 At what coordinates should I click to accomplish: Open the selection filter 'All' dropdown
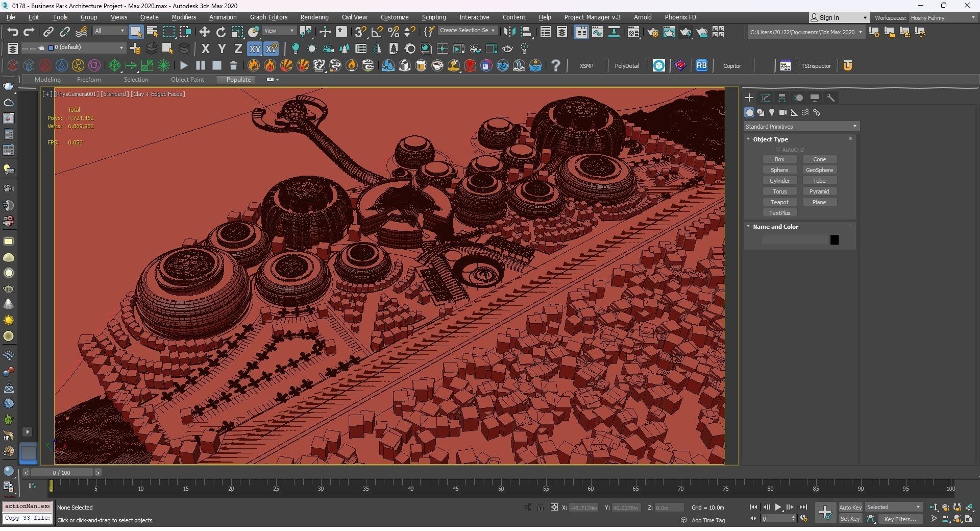pos(109,31)
